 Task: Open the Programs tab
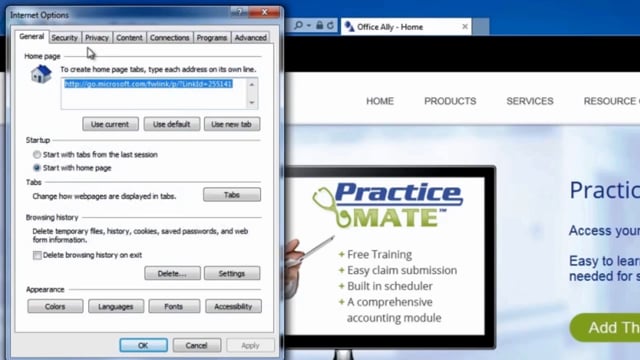tap(212, 38)
